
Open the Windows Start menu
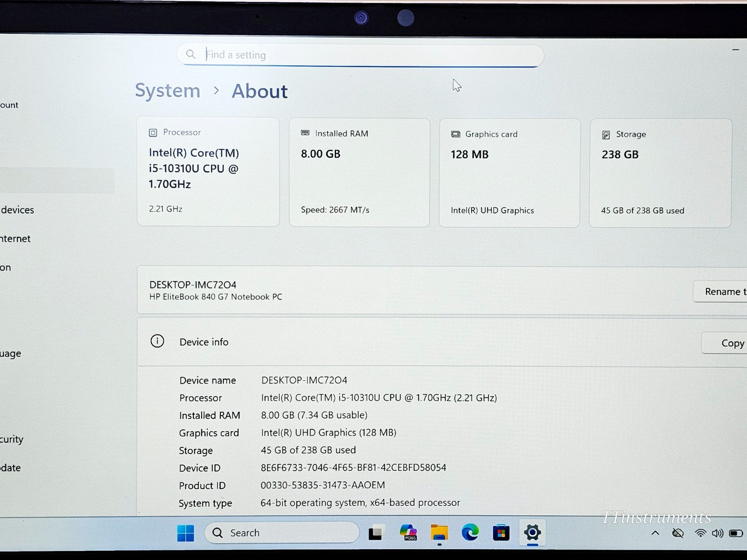185,533
